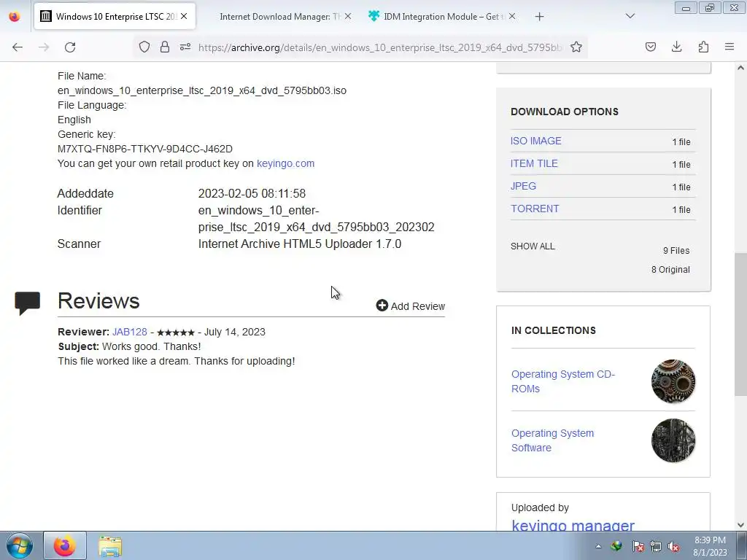Save page to Pocket
This screenshot has width=747, height=560.
point(651,47)
